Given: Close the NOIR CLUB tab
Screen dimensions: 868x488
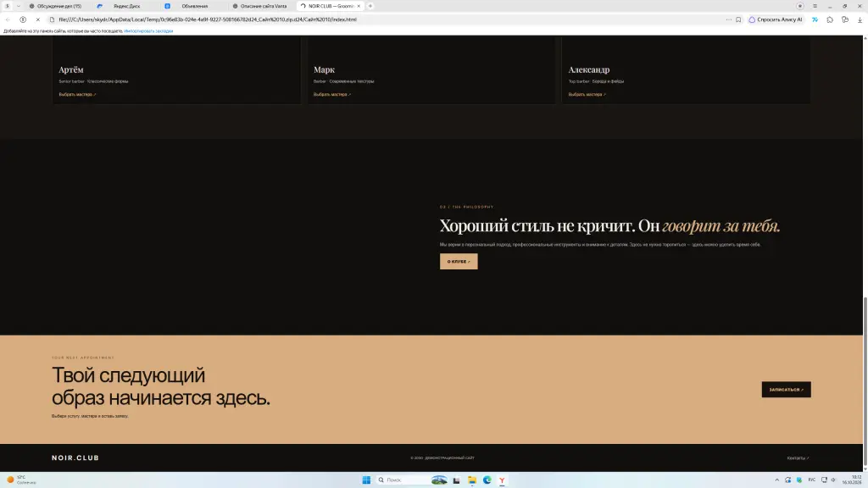Looking at the screenshot, I should tap(359, 6).
